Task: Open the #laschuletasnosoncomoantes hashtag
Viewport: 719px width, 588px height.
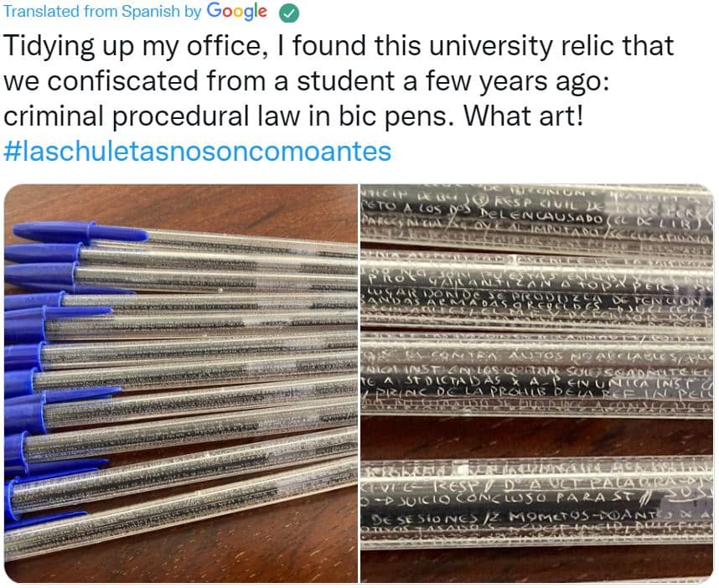Action: (197, 151)
